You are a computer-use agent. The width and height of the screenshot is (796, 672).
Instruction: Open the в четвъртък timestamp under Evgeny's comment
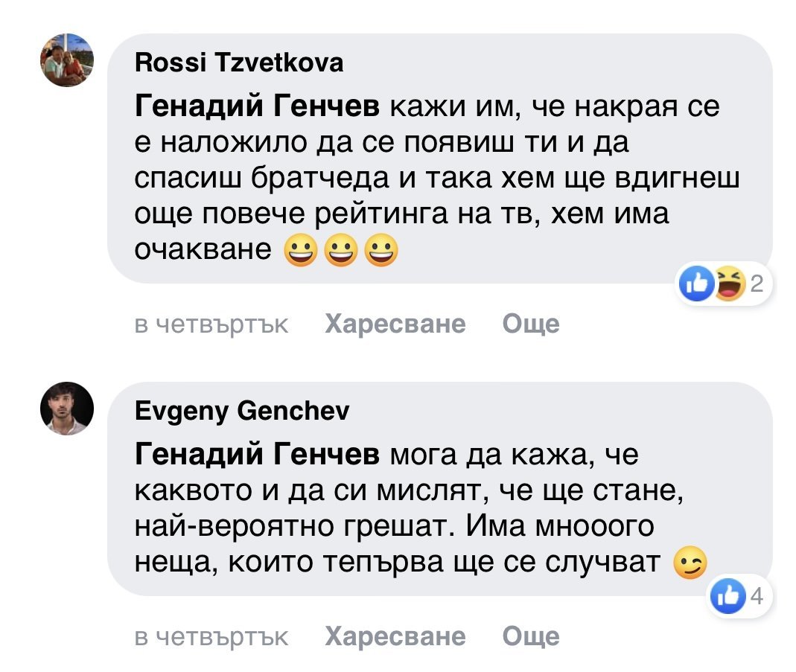point(211,636)
